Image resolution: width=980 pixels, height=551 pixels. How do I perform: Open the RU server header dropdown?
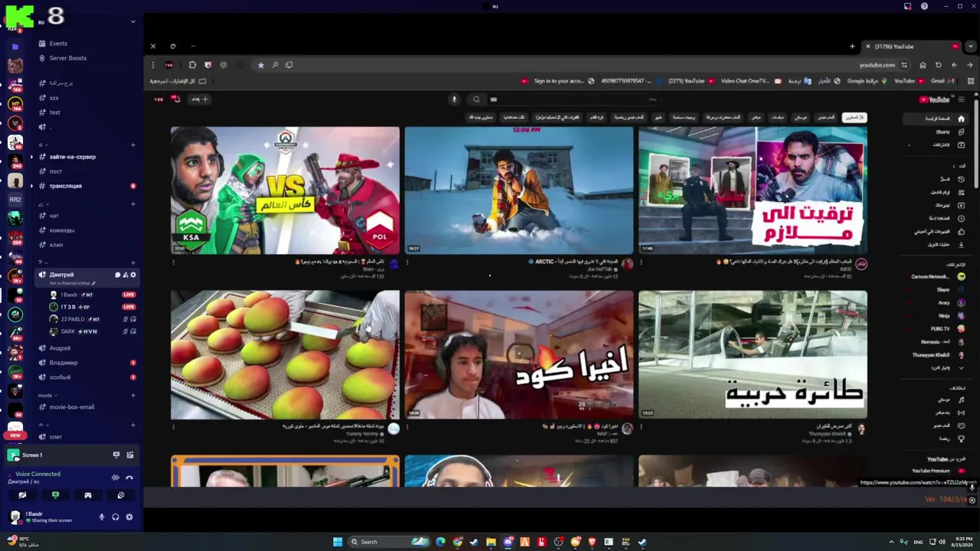132,21
